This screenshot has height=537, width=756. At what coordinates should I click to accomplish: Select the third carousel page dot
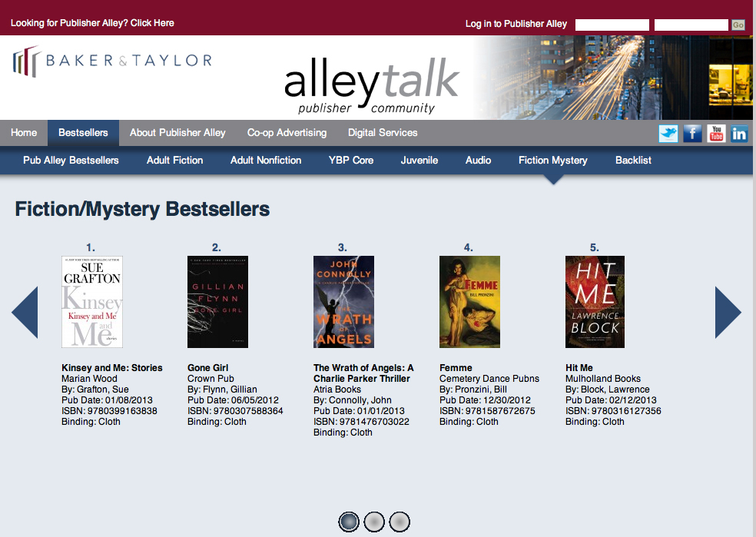(x=400, y=522)
